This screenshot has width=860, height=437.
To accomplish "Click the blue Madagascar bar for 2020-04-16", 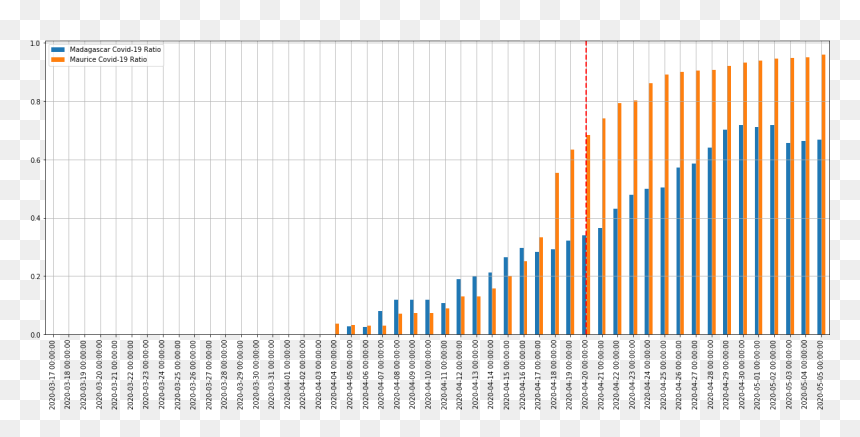I will tap(522, 291).
